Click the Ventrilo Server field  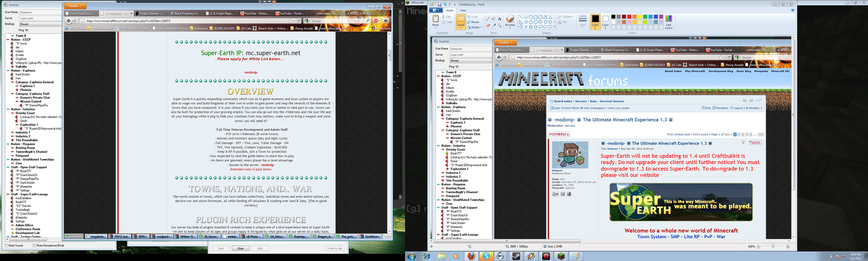[40, 18]
